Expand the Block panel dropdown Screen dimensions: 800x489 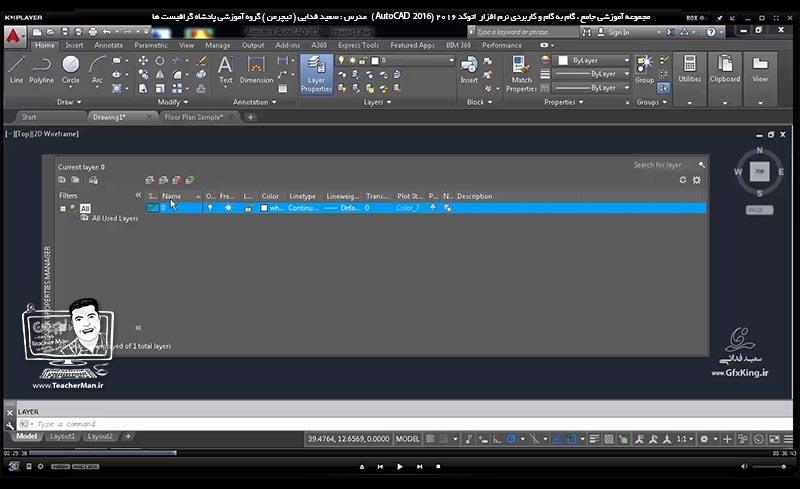tap(480, 102)
